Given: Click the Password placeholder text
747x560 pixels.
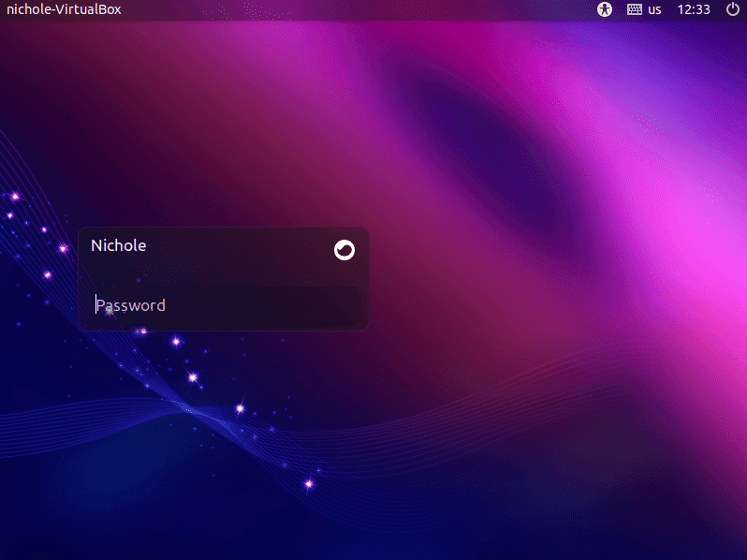Looking at the screenshot, I should [x=131, y=305].
